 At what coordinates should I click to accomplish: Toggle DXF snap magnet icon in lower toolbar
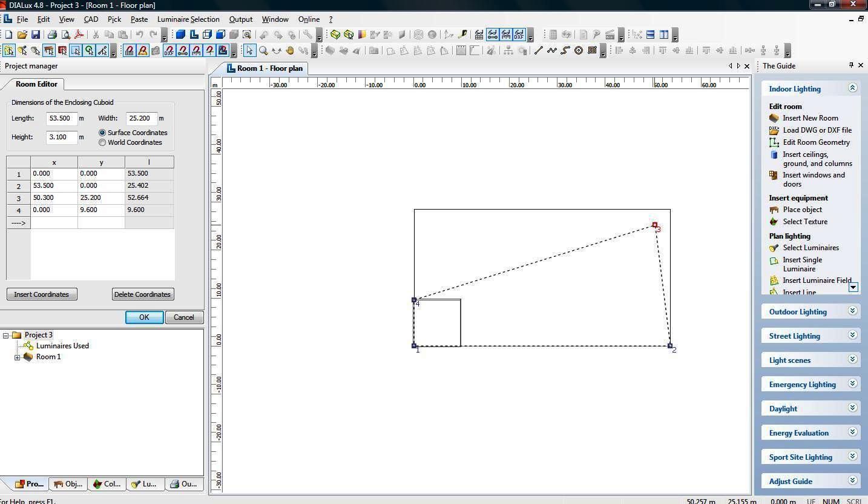tap(169, 51)
